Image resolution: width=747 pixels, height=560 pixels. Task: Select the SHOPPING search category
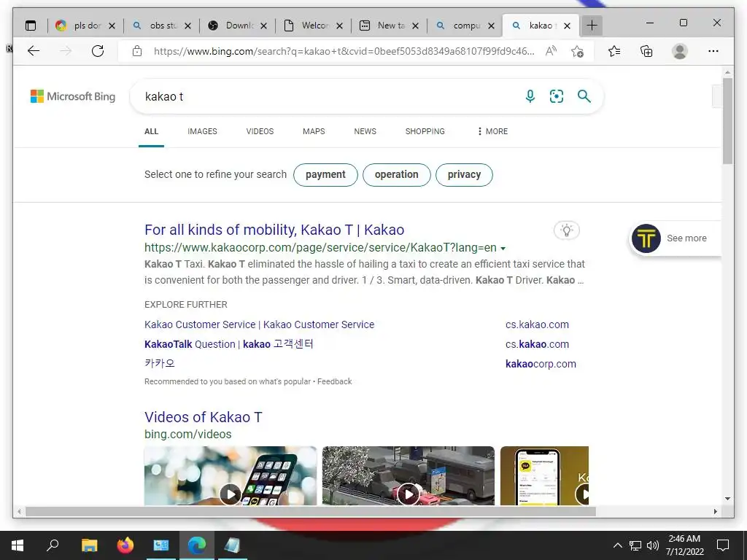(x=425, y=131)
